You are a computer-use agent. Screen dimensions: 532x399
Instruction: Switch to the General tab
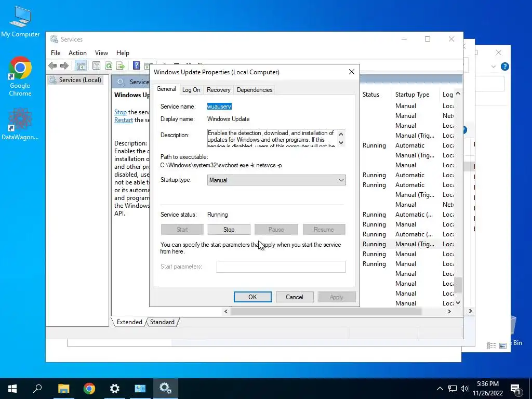[x=166, y=89]
